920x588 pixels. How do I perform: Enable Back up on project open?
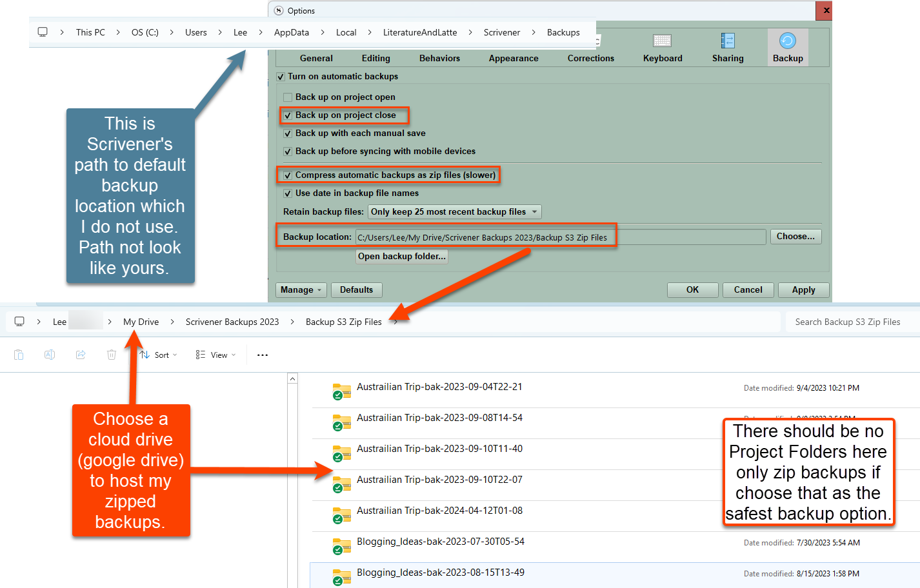pos(288,97)
